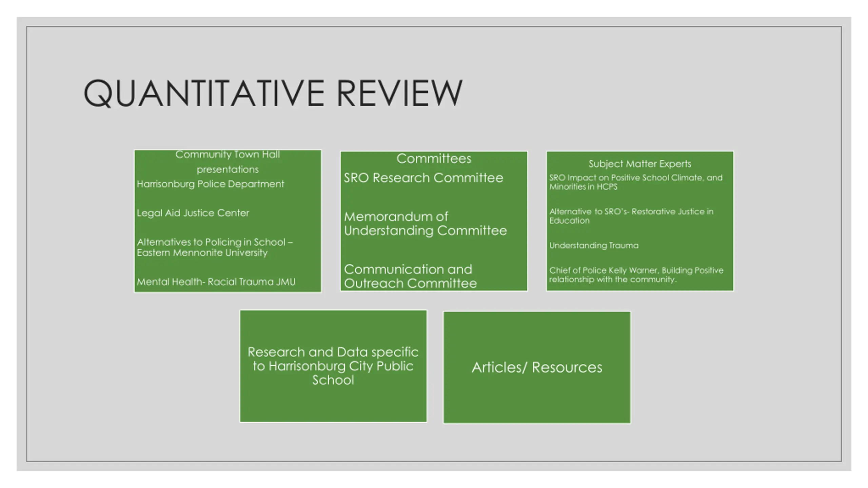Viewport: 868px width, 488px height.
Task: Select Communication and Outreach Committee text
Action: [410, 276]
